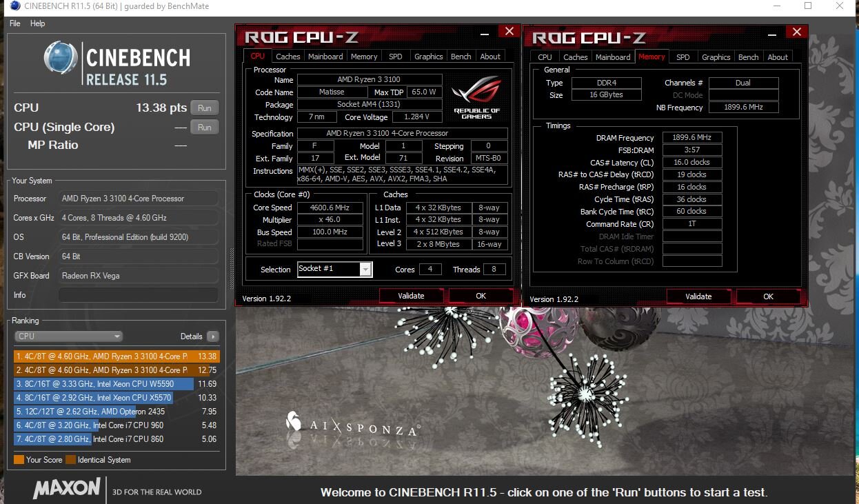Image resolution: width=859 pixels, height=504 pixels.
Task: Open the Socket #1 selection dropdown
Action: 335,269
